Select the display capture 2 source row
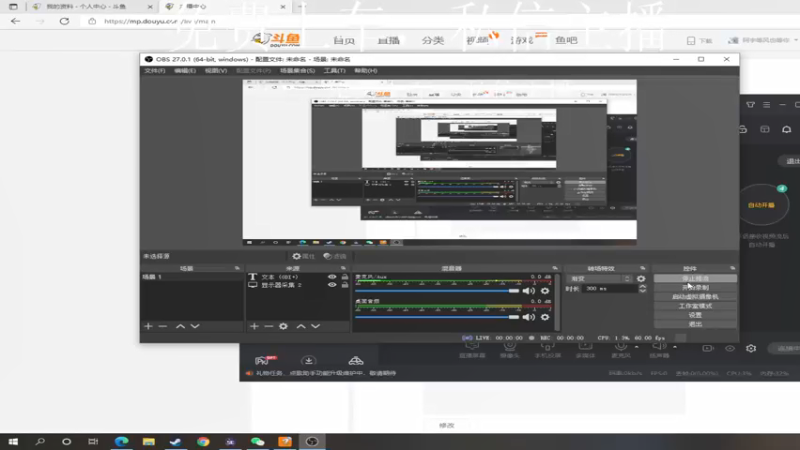Viewport: 800px width, 450px height. click(x=298, y=285)
